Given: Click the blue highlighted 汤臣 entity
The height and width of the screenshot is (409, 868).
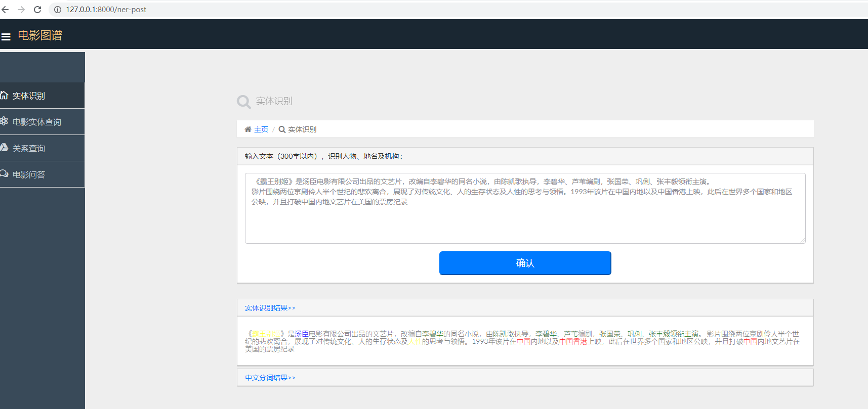Looking at the screenshot, I should (302, 334).
